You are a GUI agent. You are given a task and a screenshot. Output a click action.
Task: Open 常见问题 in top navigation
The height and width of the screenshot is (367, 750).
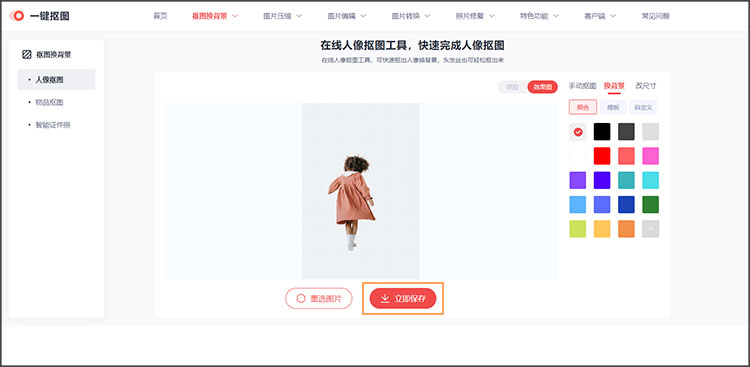tap(655, 16)
